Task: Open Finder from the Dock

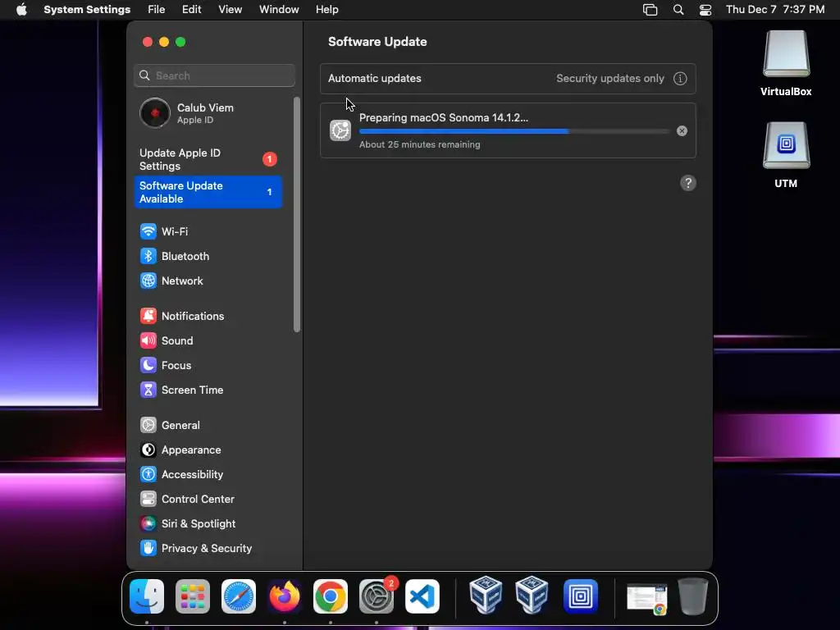Action: (147, 596)
